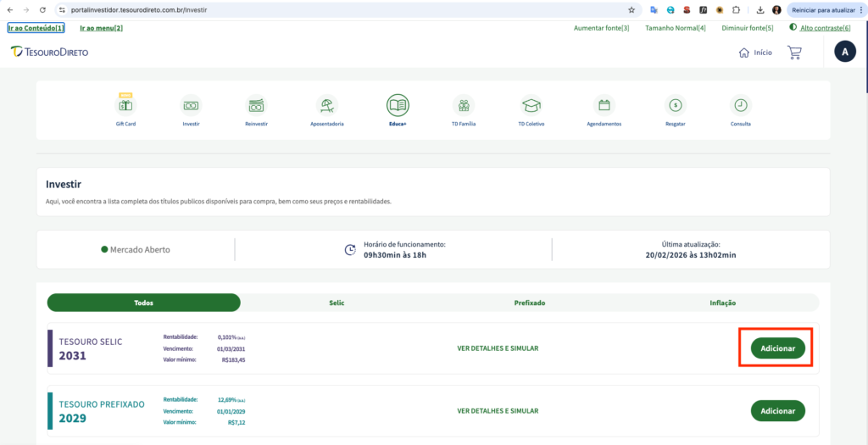The width and height of the screenshot is (868, 445).
Task: Open the TD Coletivo graduation cap icon
Action: [531, 106]
